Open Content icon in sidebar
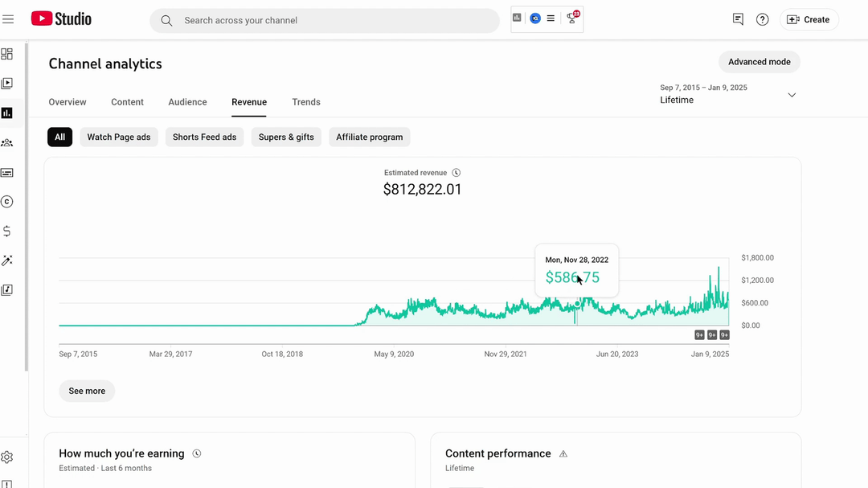This screenshot has width=868, height=488. [6, 84]
